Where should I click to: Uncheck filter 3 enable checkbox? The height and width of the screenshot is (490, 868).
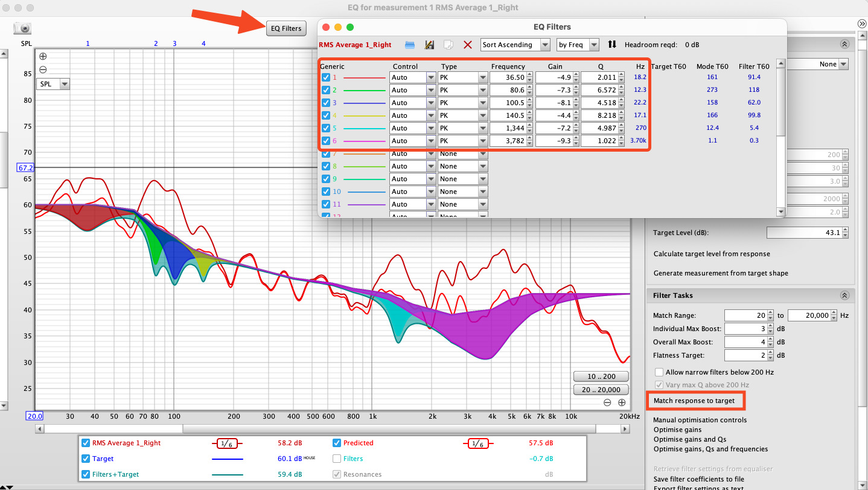[326, 103]
